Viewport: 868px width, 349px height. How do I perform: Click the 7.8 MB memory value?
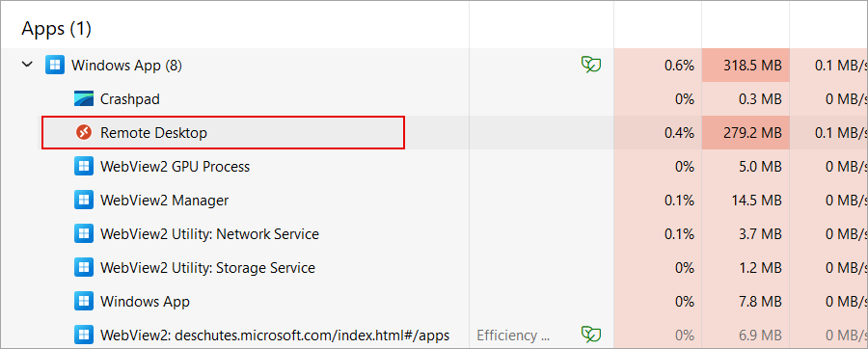tap(760, 302)
